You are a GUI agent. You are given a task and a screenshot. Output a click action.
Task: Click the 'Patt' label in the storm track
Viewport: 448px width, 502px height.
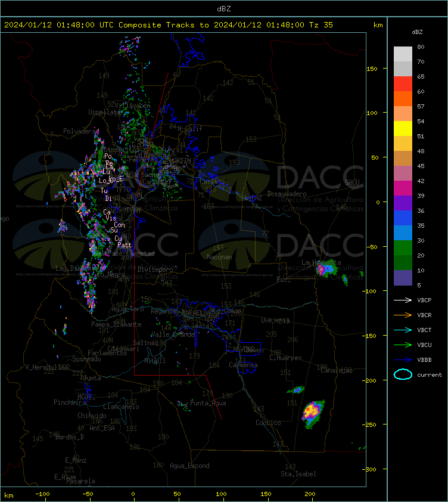(125, 245)
